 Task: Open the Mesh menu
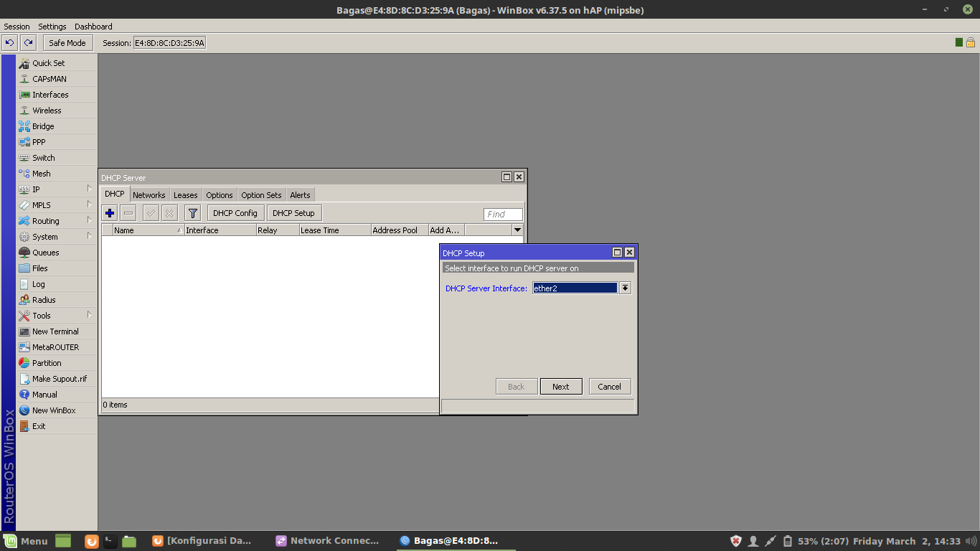click(x=57, y=174)
